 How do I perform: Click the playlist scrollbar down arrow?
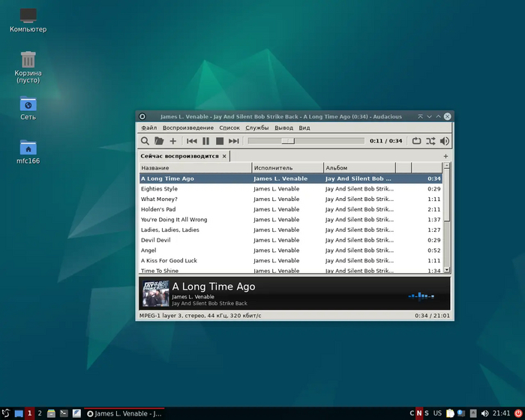tap(447, 269)
